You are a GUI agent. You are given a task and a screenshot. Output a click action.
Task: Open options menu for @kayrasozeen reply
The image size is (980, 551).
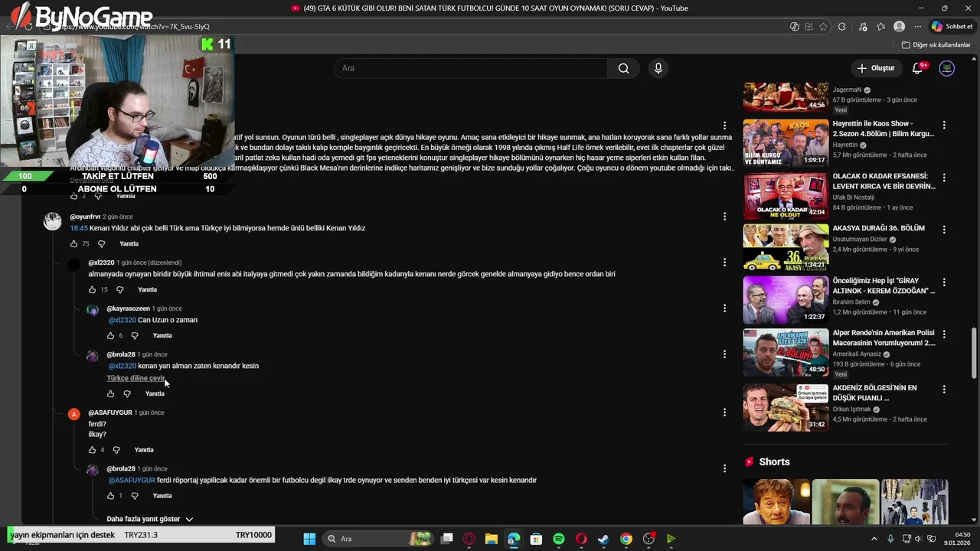[724, 308]
